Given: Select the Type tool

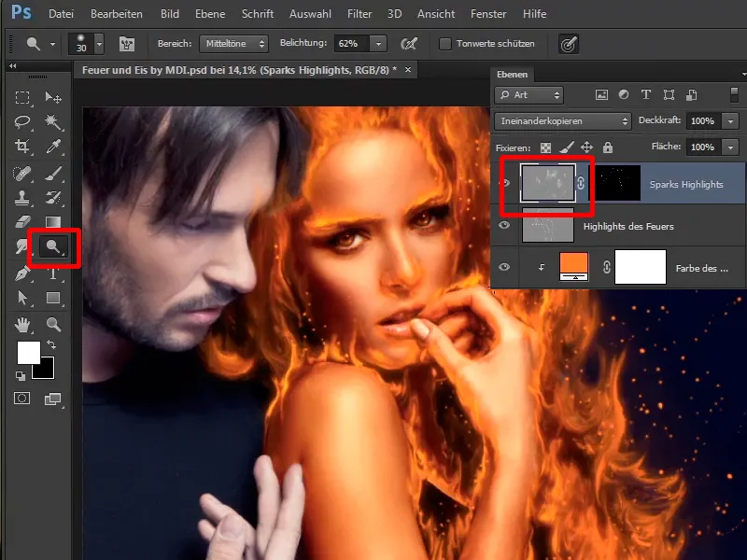Looking at the screenshot, I should point(53,273).
